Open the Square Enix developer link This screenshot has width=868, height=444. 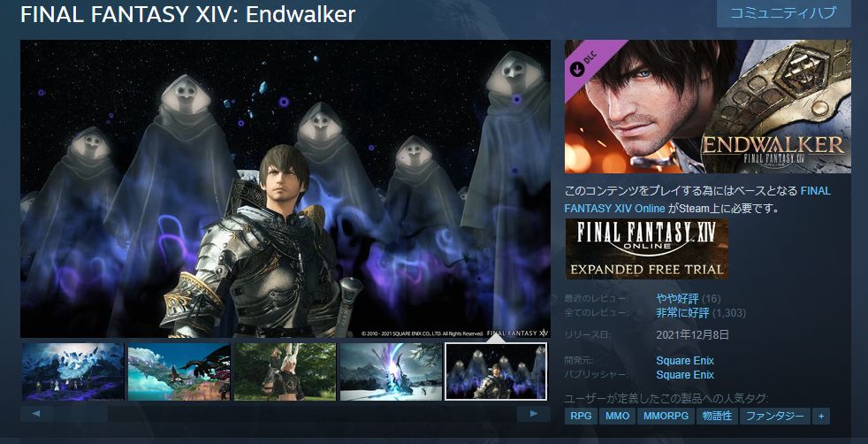685,360
